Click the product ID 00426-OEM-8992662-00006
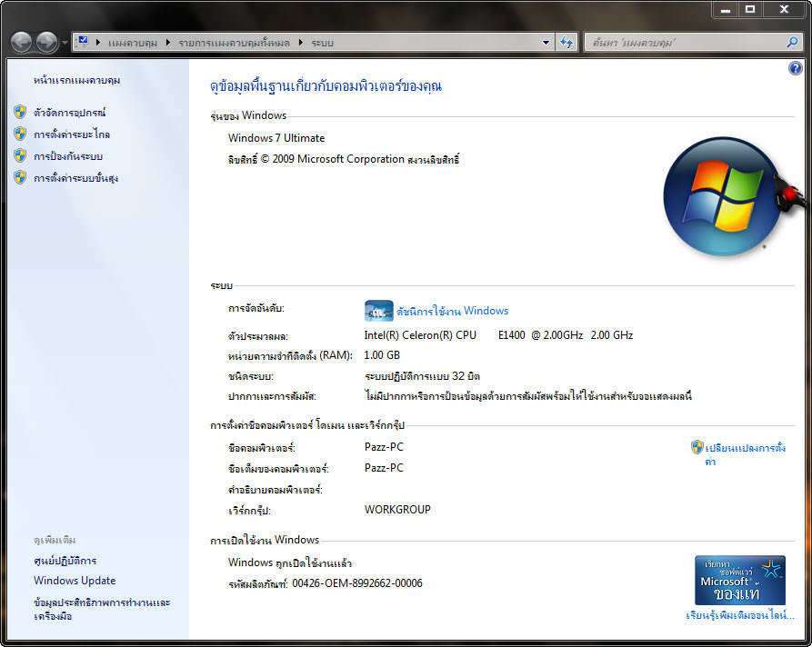This screenshot has width=812, height=647. [x=357, y=584]
